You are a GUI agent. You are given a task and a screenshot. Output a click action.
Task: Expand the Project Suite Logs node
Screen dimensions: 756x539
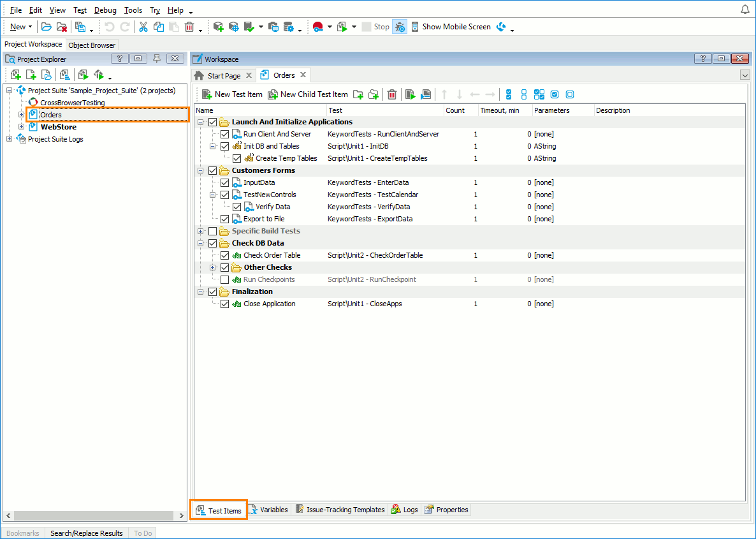[9, 139]
